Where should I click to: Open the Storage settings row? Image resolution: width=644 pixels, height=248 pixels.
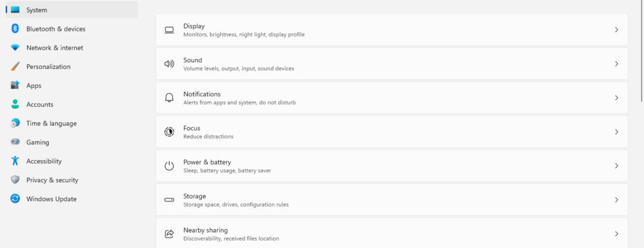392,200
